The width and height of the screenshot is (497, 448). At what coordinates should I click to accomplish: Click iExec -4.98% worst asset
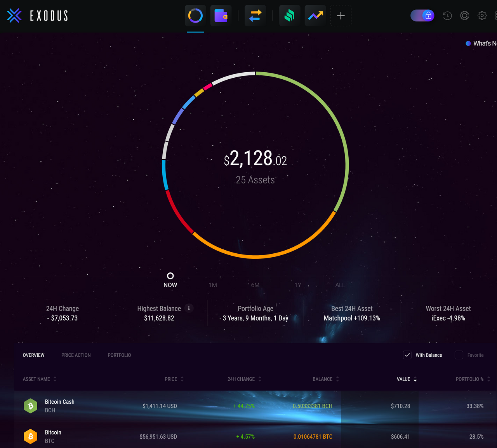click(448, 318)
